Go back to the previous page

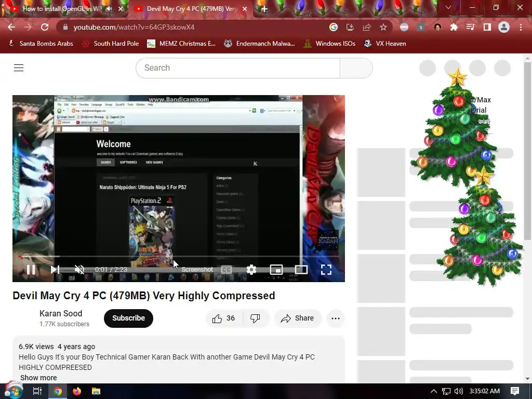[11, 27]
